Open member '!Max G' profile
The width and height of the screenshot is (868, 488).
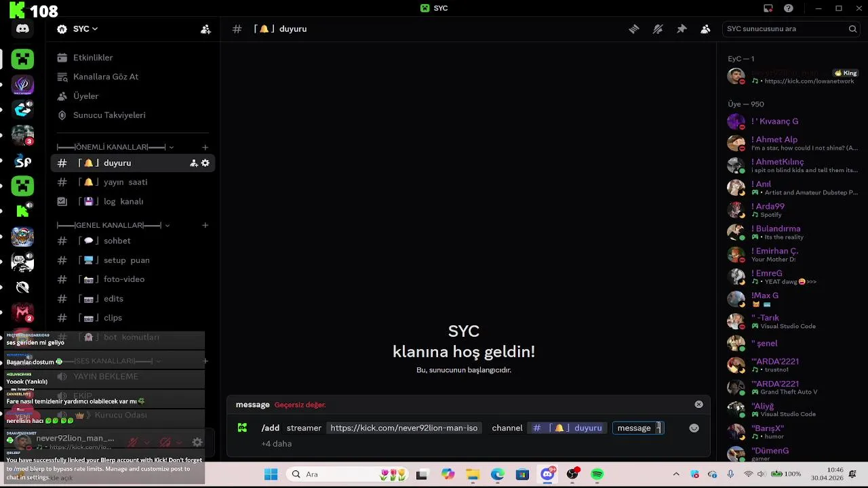(x=792, y=299)
